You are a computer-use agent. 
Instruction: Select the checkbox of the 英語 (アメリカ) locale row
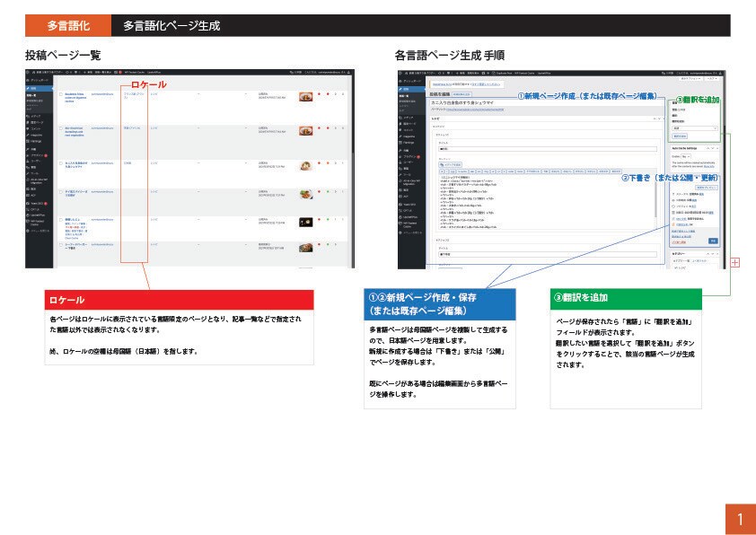coord(61,128)
